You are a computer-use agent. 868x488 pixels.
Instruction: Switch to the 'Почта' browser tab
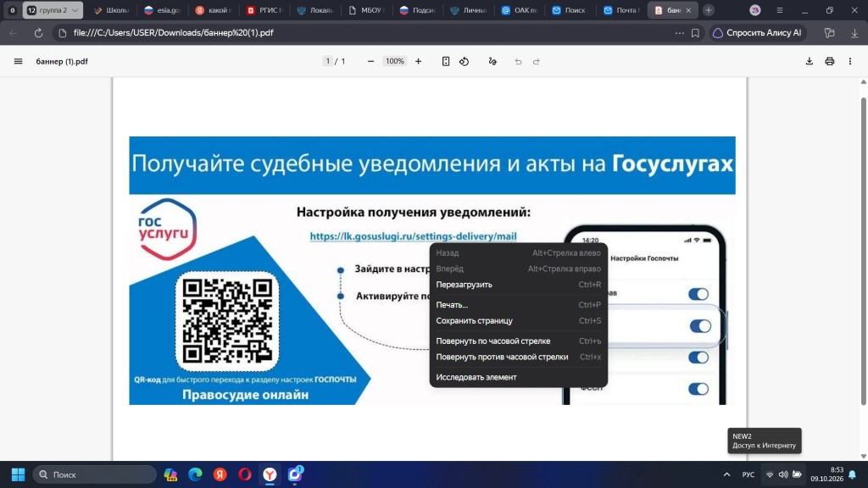coord(622,10)
